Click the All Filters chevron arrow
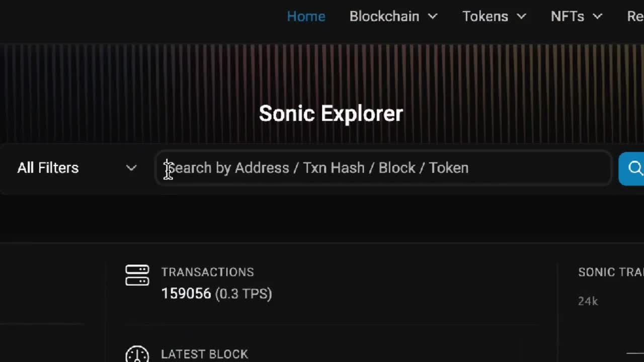The width and height of the screenshot is (644, 362). (131, 168)
